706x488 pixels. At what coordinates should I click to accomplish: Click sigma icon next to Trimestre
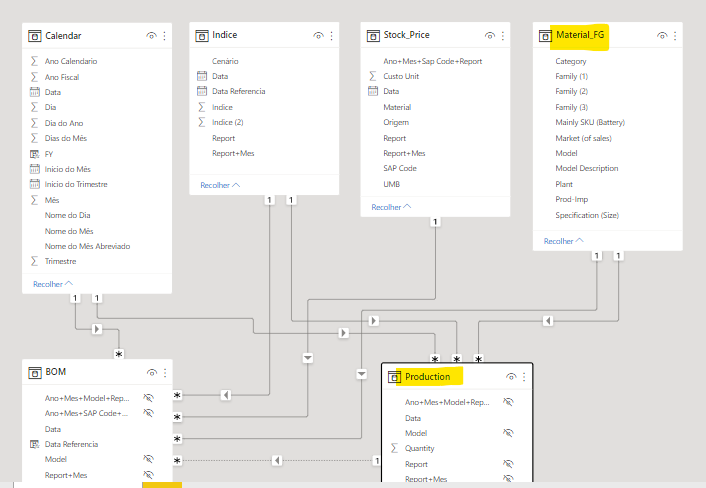(x=34, y=261)
